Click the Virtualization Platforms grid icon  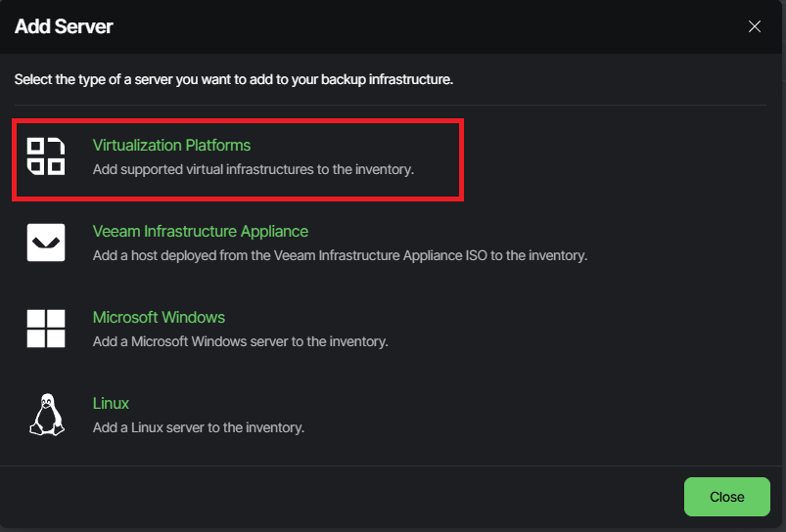click(46, 156)
